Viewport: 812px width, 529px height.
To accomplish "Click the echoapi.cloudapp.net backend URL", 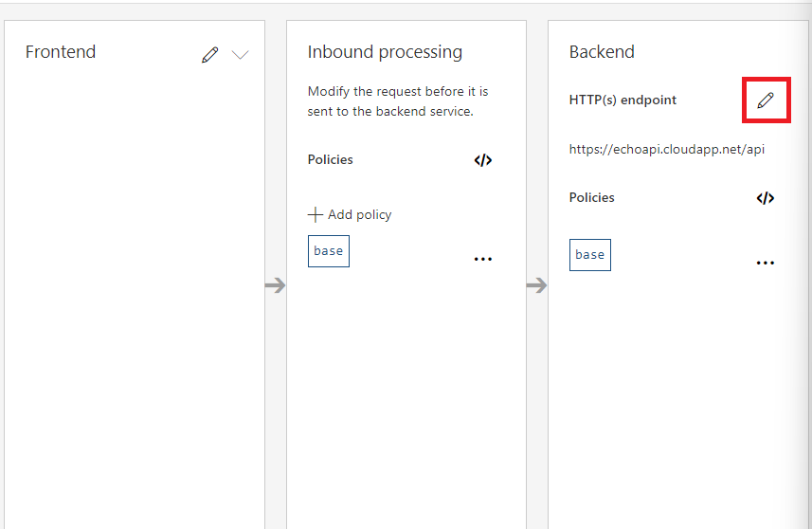I will point(666,149).
